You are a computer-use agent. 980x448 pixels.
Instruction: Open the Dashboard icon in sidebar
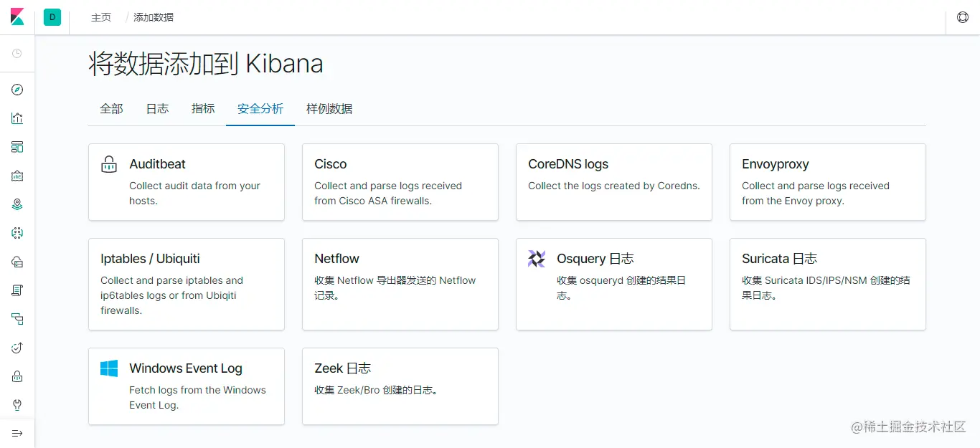17,147
